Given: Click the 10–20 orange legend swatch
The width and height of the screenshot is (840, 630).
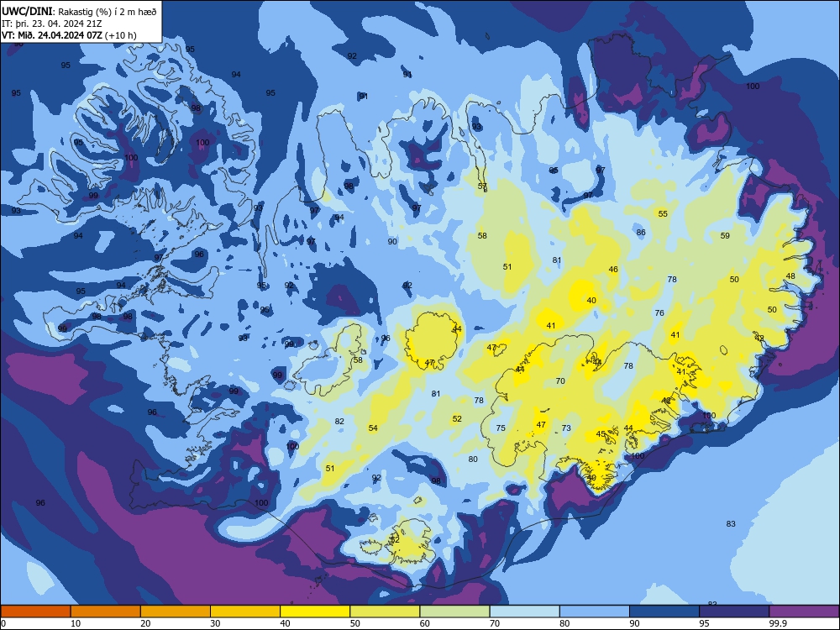Looking at the screenshot, I should point(106,612).
